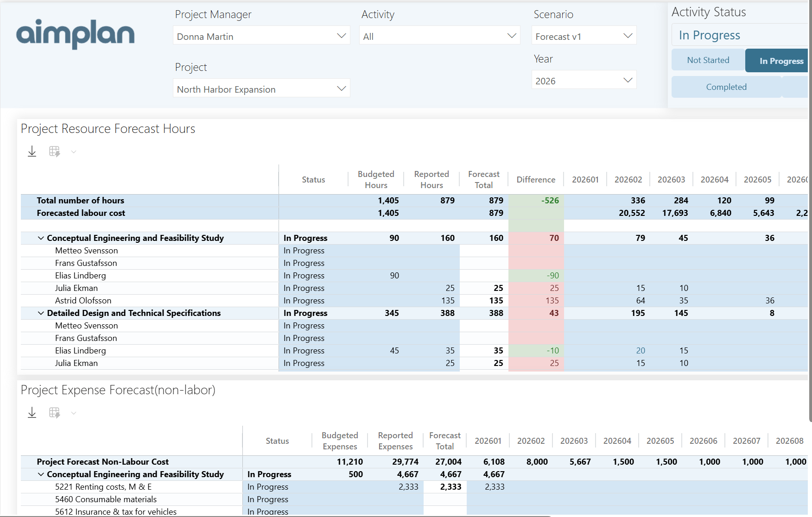The height and width of the screenshot is (517, 812).
Task: Collapse Conceptual Engineering row in expense table
Action: (x=41, y=474)
